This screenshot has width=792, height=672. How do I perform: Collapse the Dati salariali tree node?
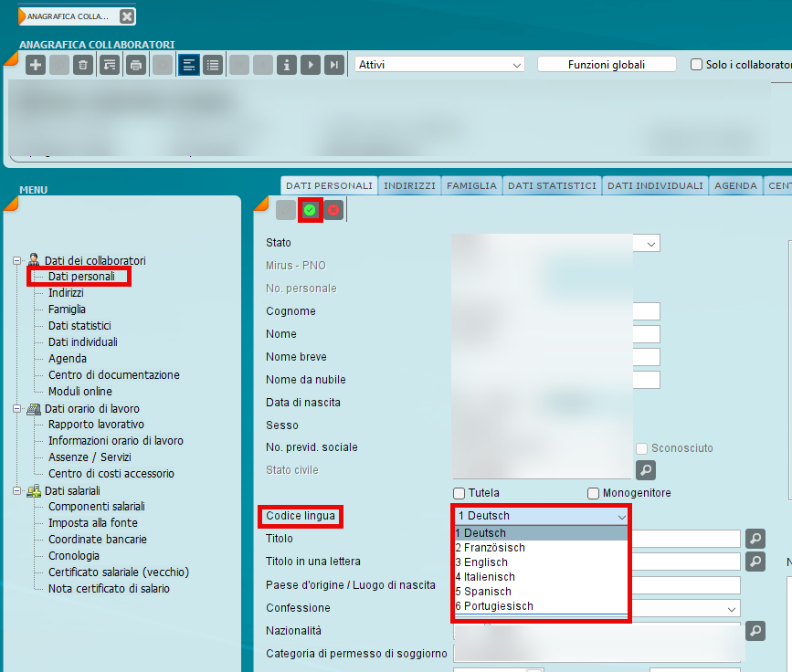(17, 490)
